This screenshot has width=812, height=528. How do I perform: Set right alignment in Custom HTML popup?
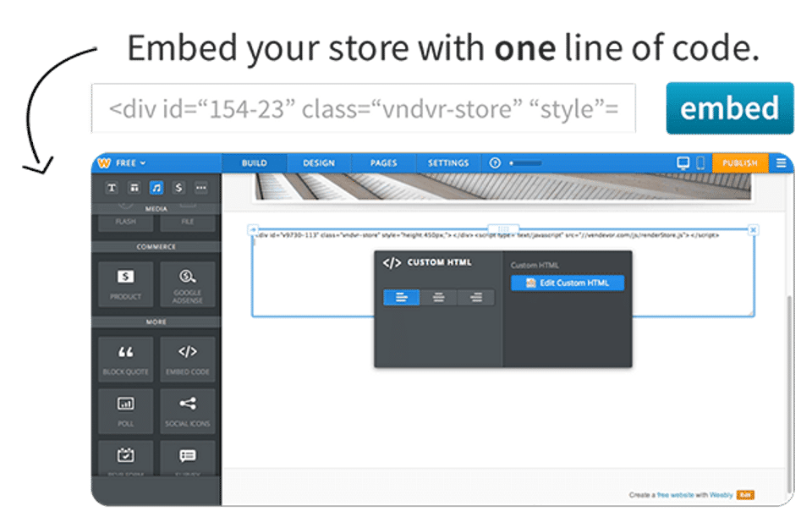476,297
